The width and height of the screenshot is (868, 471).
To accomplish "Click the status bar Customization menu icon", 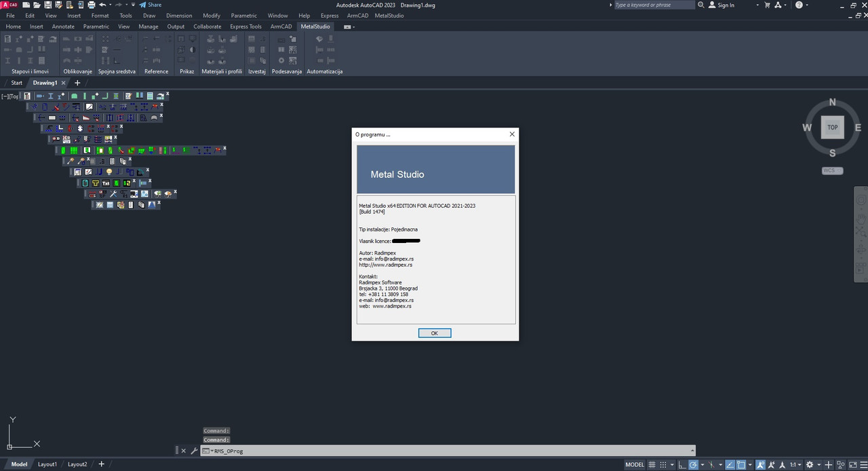I will pos(863,464).
